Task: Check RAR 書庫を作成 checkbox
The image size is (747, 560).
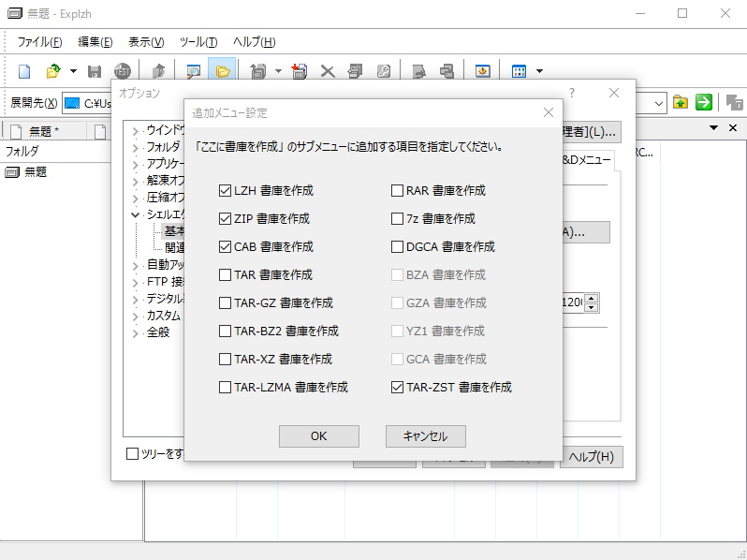Action: tap(397, 191)
